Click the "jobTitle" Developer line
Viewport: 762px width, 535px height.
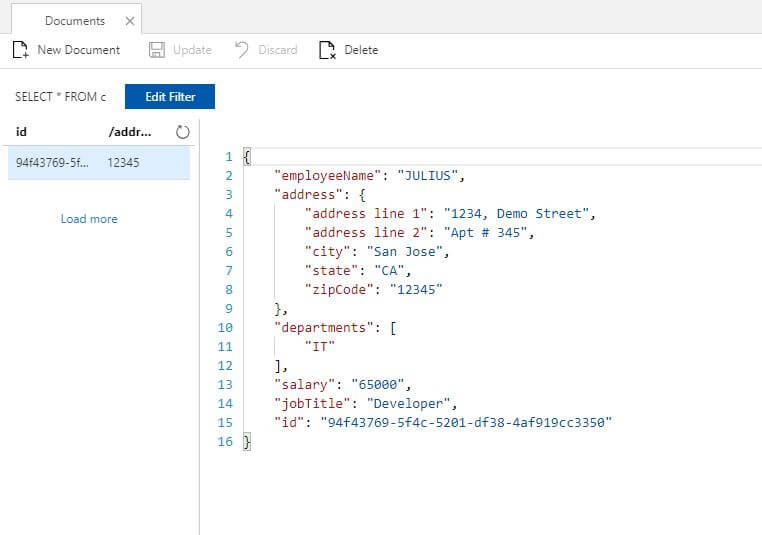click(366, 404)
